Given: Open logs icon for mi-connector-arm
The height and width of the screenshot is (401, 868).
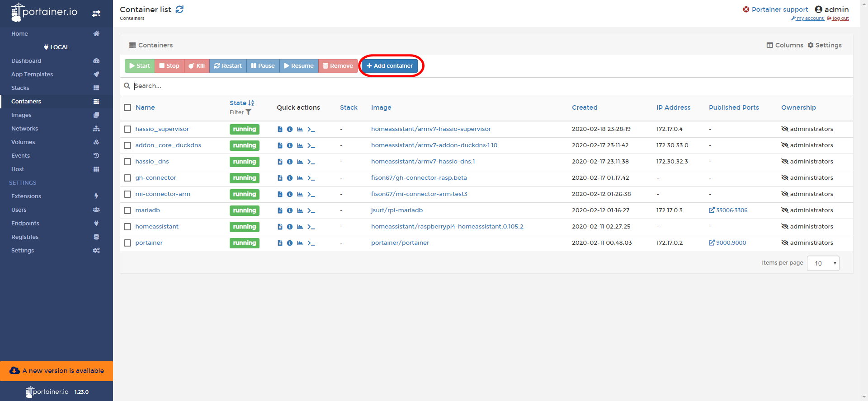Looking at the screenshot, I should point(280,194).
